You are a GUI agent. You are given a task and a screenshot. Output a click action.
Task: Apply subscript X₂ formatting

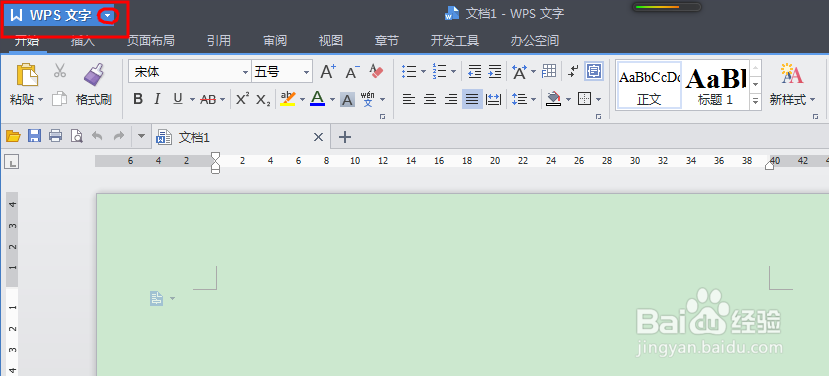tap(263, 99)
